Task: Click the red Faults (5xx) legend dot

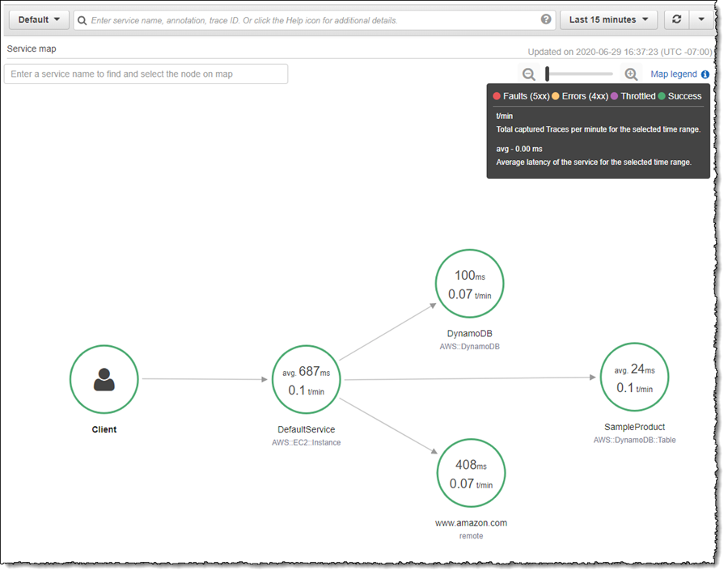Action: [497, 96]
